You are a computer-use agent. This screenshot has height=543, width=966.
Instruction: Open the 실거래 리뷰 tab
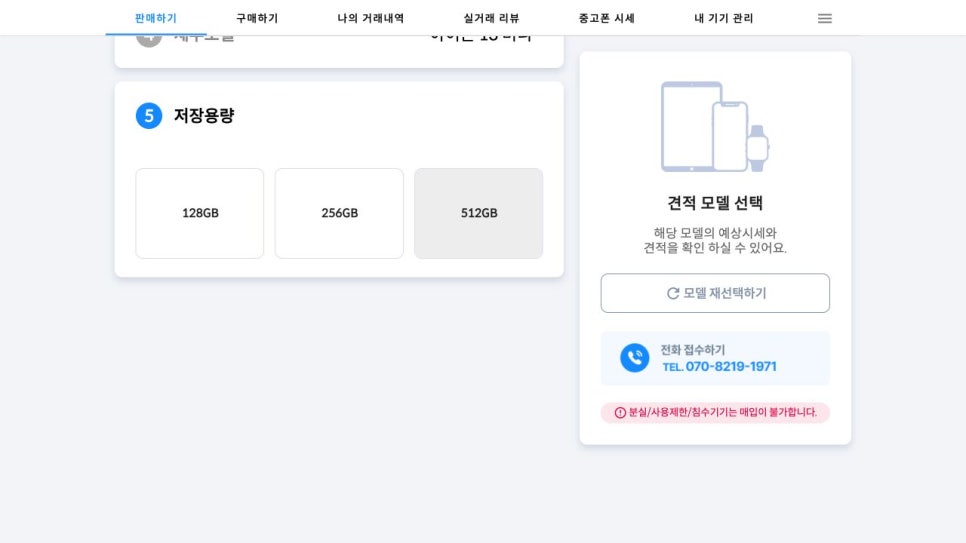491,18
